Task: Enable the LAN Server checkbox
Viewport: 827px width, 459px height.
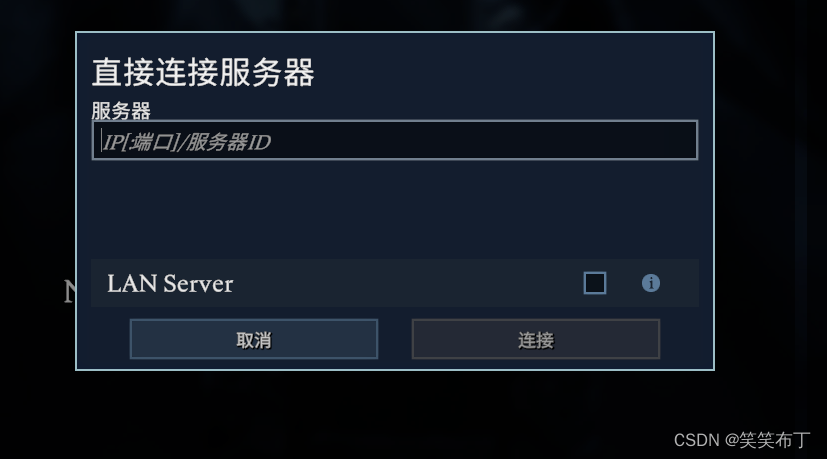Action: point(595,283)
